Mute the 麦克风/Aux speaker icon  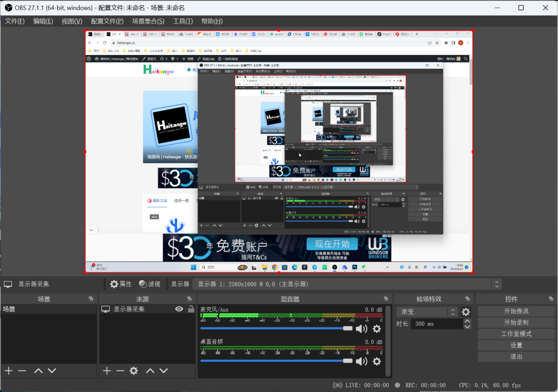point(361,328)
